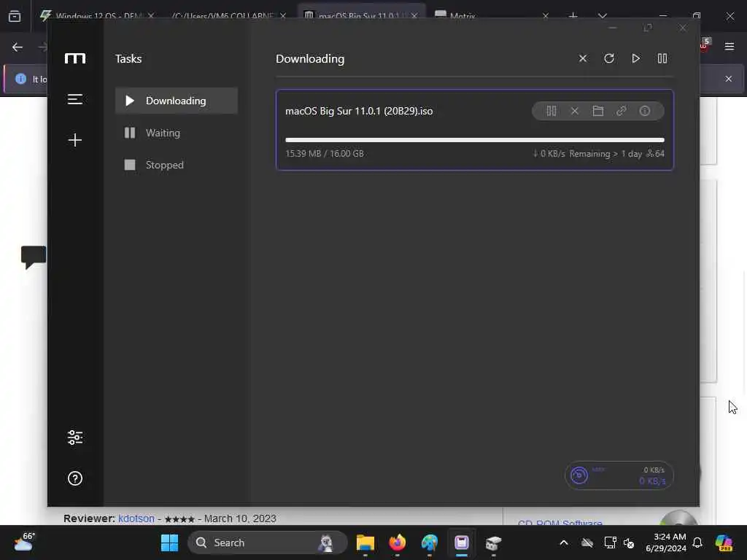Open Firefox from the taskbar
The image size is (747, 560).
tap(398, 542)
